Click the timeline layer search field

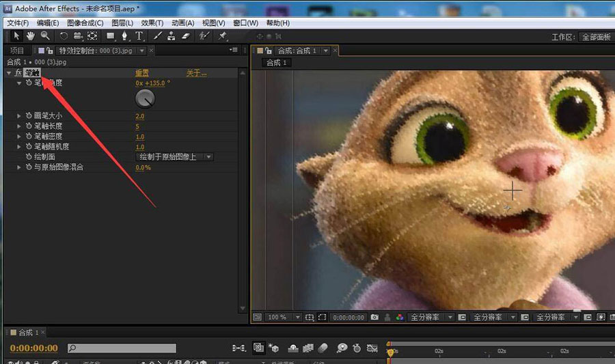click(122, 348)
